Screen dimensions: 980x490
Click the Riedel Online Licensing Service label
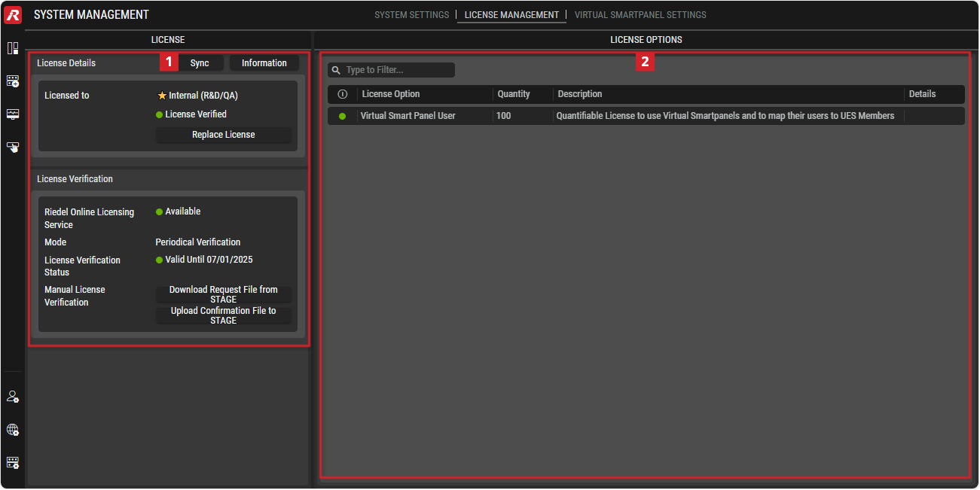tap(89, 218)
